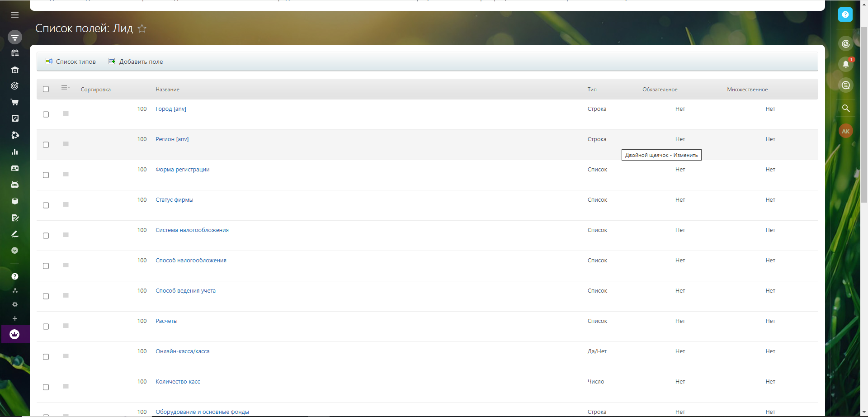
Task: Open the actions menu for the Форма регистрации row
Action: point(66,174)
